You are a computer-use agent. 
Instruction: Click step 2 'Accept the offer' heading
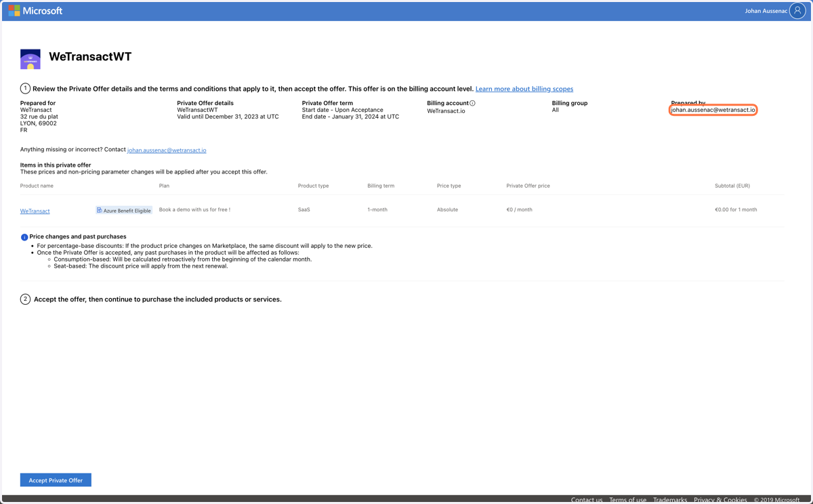pyautogui.click(x=158, y=299)
